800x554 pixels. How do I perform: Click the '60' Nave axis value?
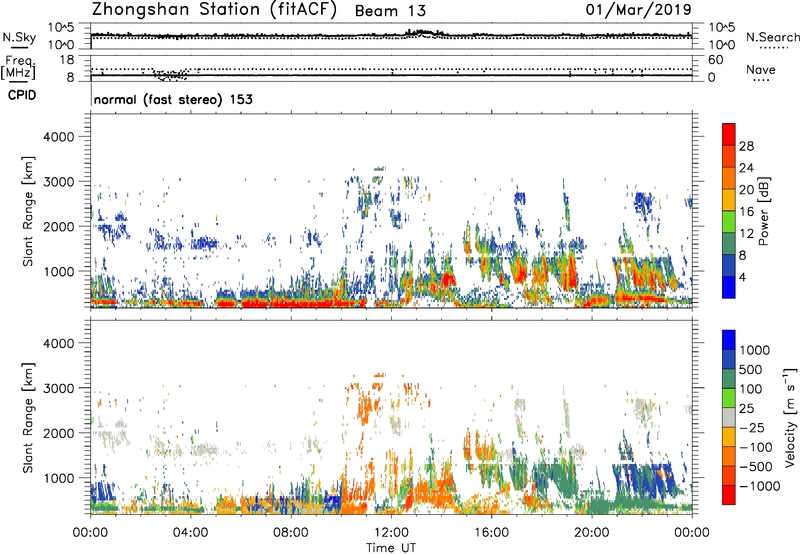(715, 60)
